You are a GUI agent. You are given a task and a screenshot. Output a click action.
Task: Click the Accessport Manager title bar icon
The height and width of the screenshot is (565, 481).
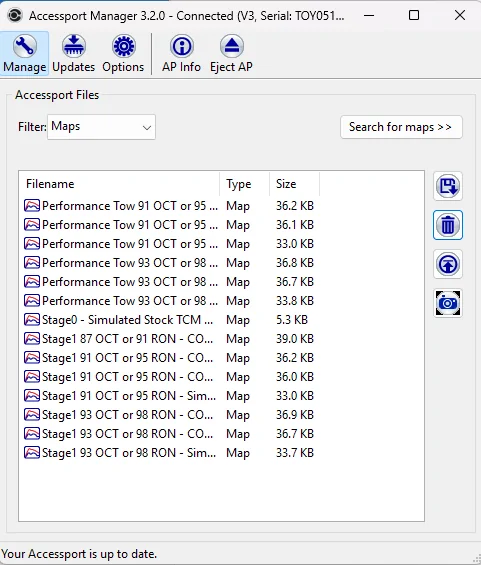[15, 15]
